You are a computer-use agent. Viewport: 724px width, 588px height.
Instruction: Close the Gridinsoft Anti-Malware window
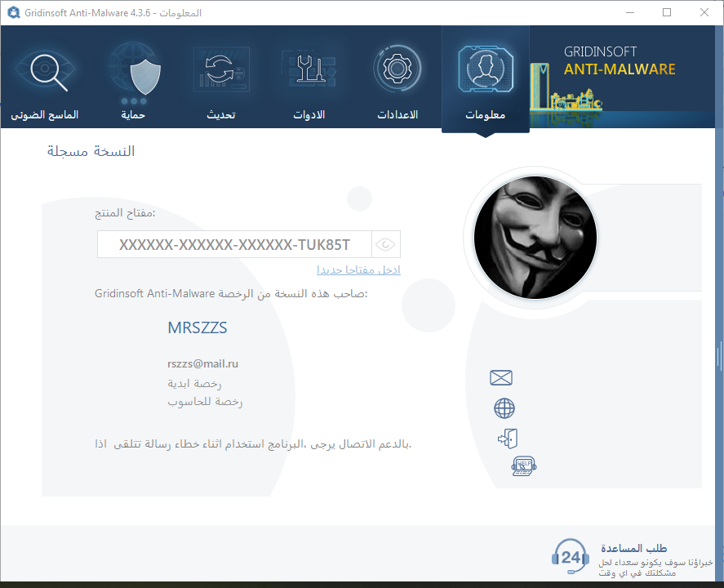coord(704,12)
